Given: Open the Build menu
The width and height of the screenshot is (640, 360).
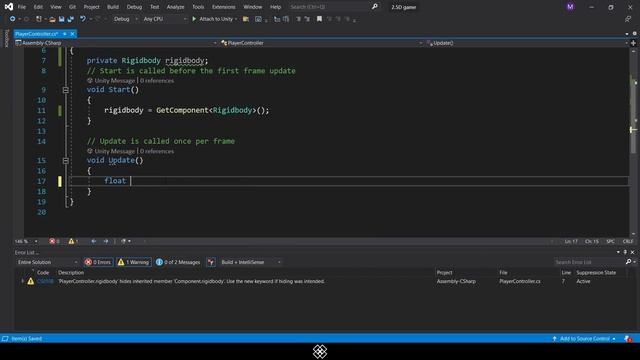Looking at the screenshot, I should [113, 7].
